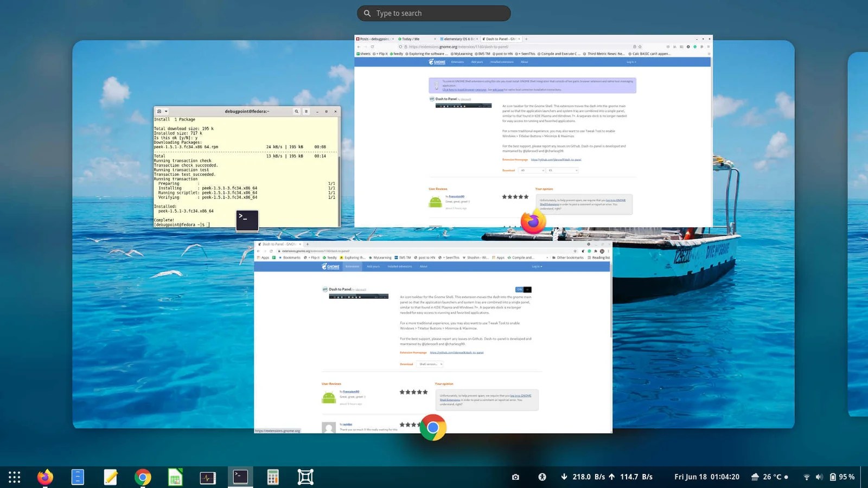Turn off Dash to Panel using the ON switch
This screenshot has width=868, height=488.
click(x=520, y=290)
